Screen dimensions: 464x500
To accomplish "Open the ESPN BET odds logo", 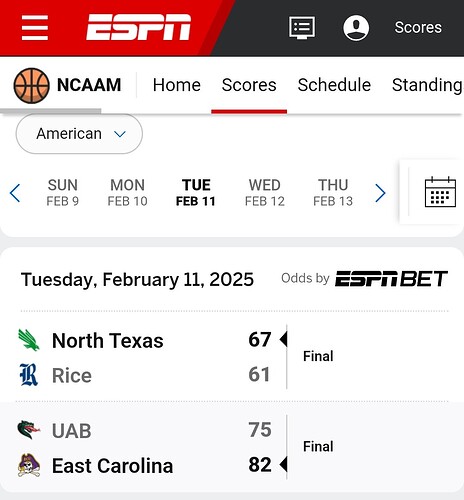I will [x=391, y=279].
